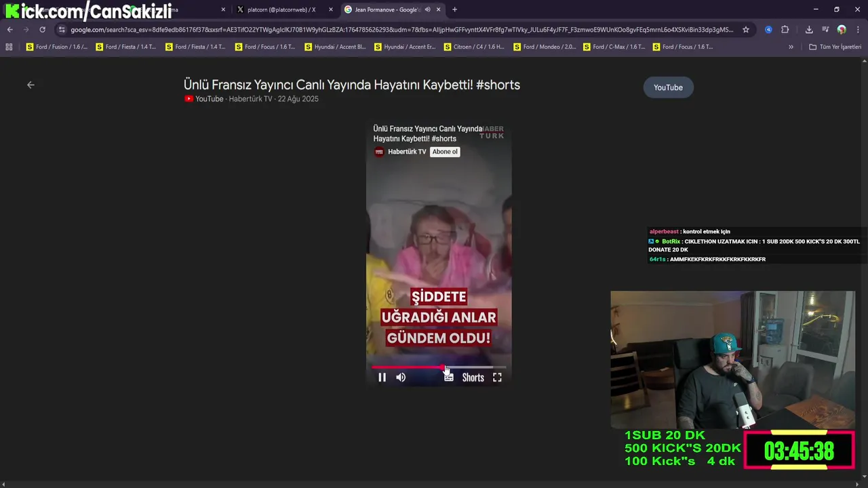Bookmark this page with the star icon

(746, 30)
